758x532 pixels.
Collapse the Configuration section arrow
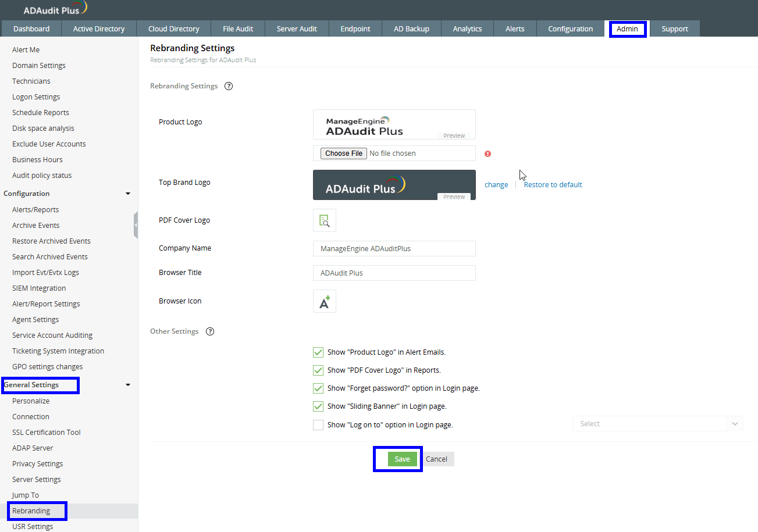[128, 194]
